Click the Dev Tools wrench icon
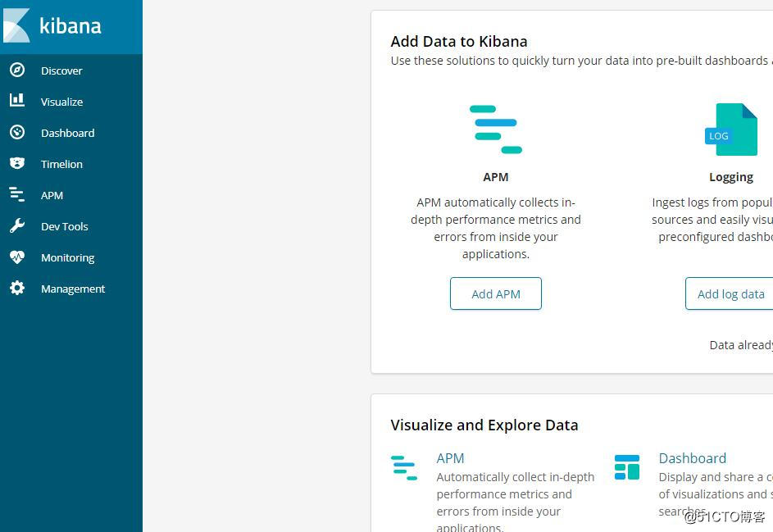Image resolution: width=773 pixels, height=532 pixels. [17, 225]
